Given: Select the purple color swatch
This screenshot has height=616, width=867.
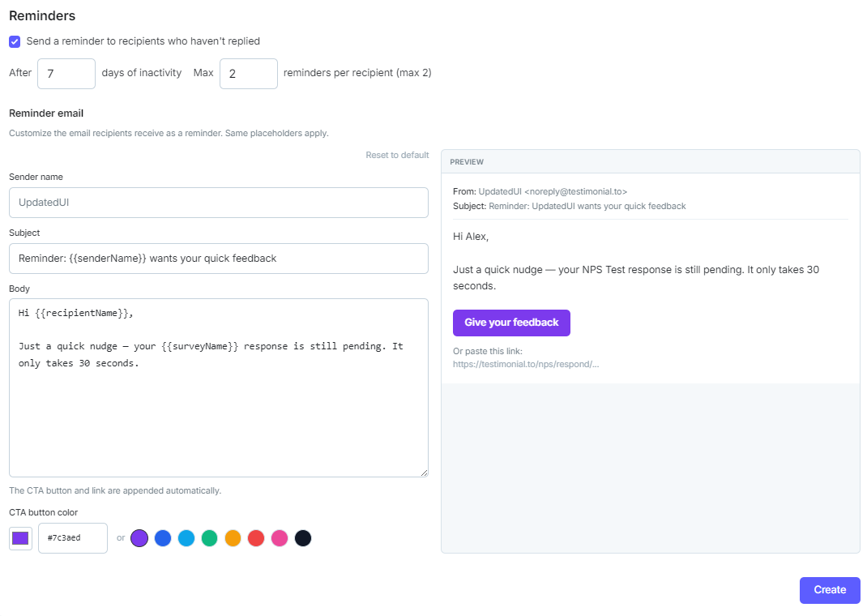Looking at the screenshot, I should 139,538.
